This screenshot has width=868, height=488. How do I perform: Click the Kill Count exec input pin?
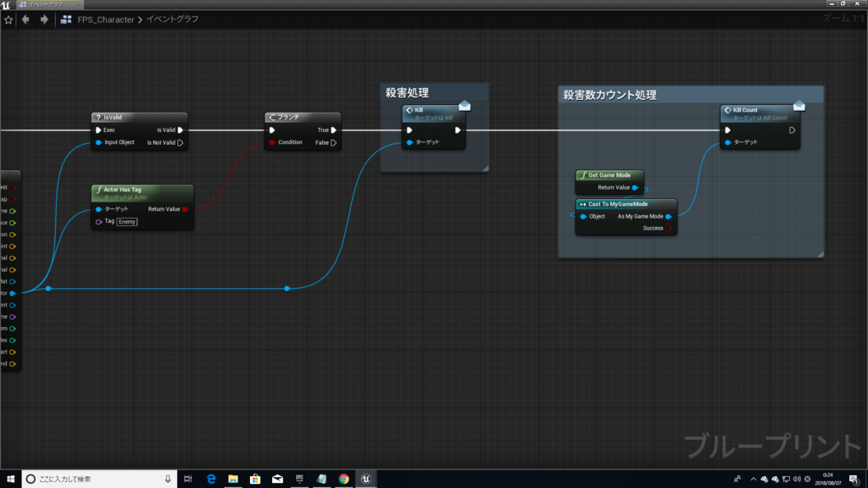point(728,130)
